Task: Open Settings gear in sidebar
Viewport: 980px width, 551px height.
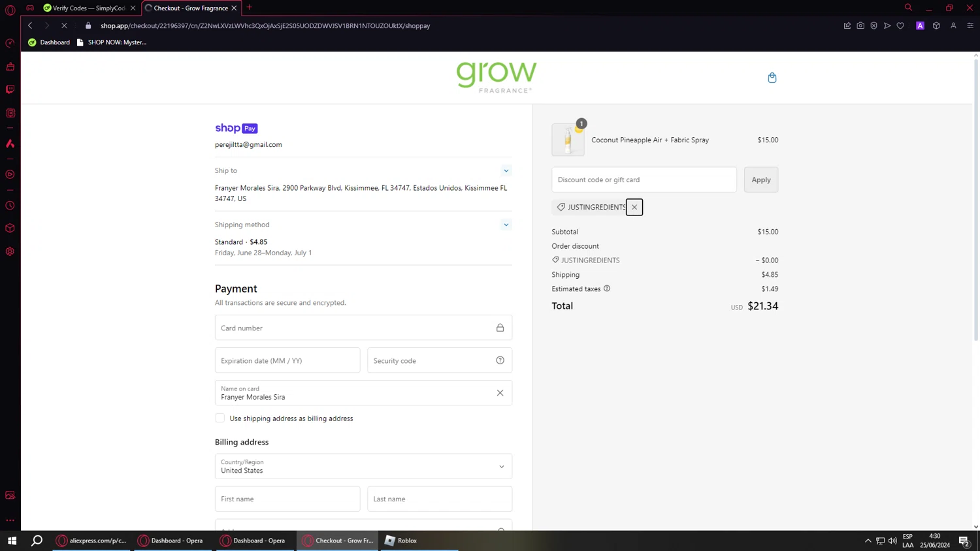Action: click(10, 251)
